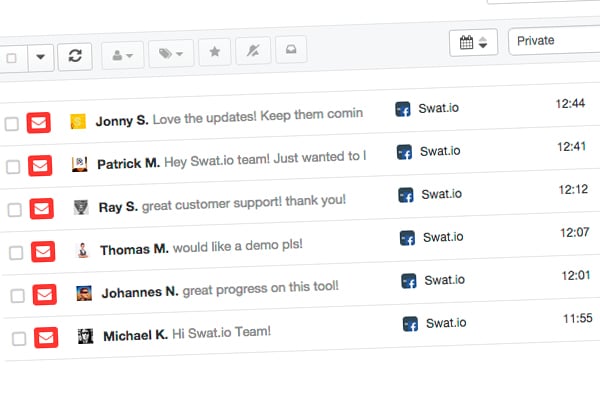Click sender name Jonny S.
This screenshot has width=600, height=400.
pyautogui.click(x=122, y=121)
